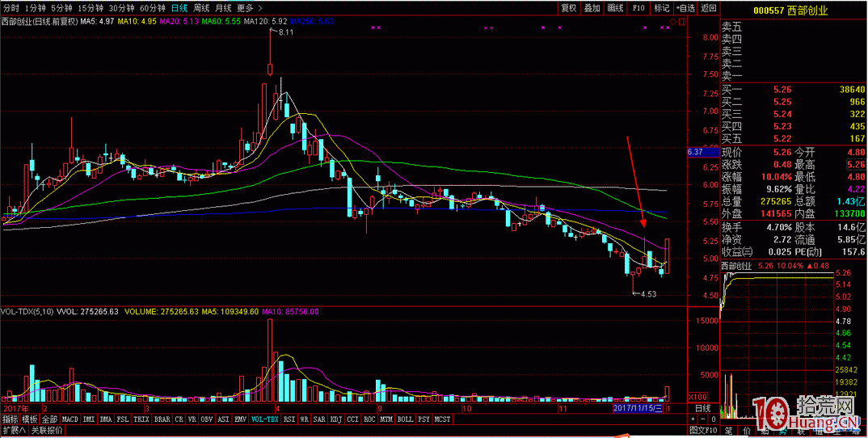Click the 返回 back button
The image size is (868, 438).
pyautogui.click(x=709, y=8)
